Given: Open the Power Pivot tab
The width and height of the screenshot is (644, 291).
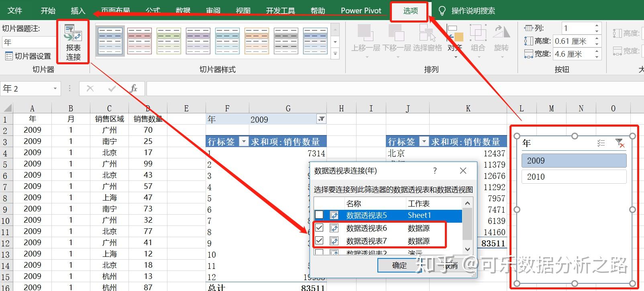Looking at the screenshot, I should [361, 10].
